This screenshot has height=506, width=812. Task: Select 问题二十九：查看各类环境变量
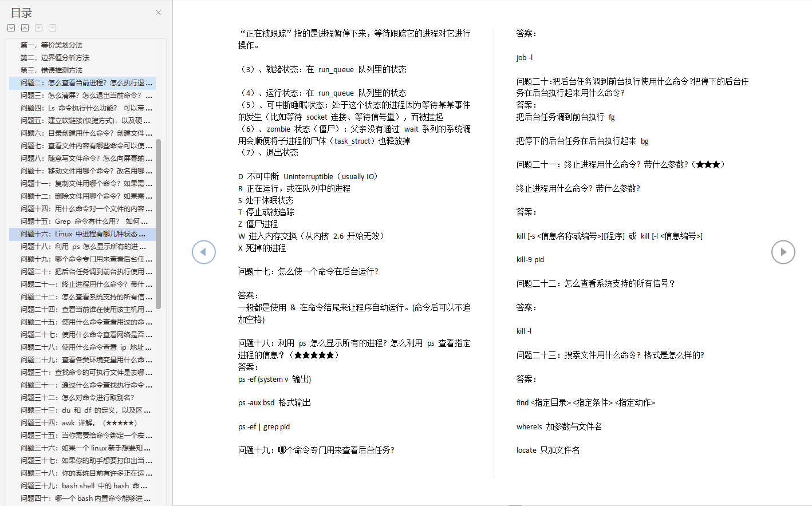[x=82, y=360]
